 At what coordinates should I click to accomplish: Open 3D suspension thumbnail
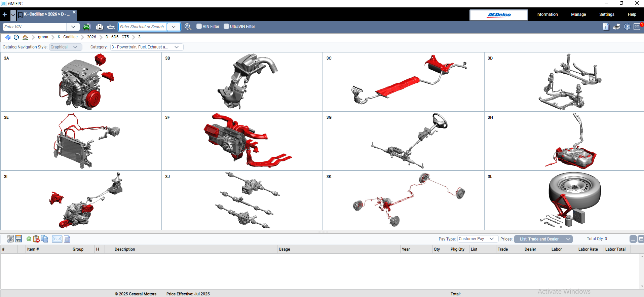pyautogui.click(x=564, y=82)
